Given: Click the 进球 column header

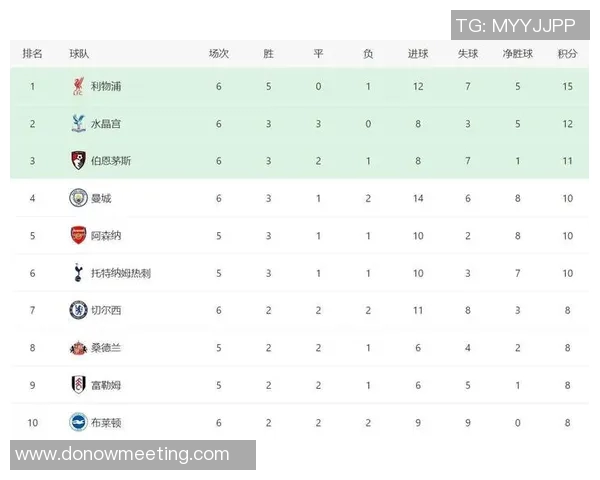Looking at the screenshot, I should click(419, 53).
